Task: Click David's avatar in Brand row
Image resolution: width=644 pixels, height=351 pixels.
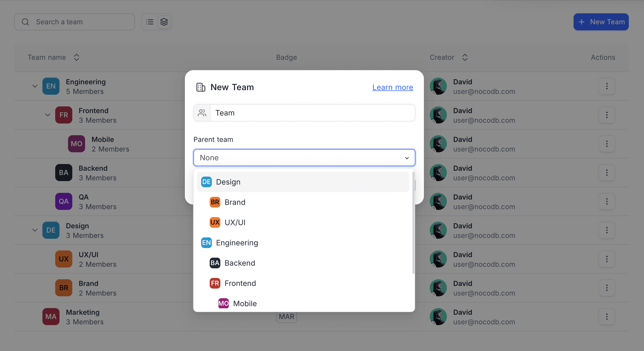Action: coord(438,288)
